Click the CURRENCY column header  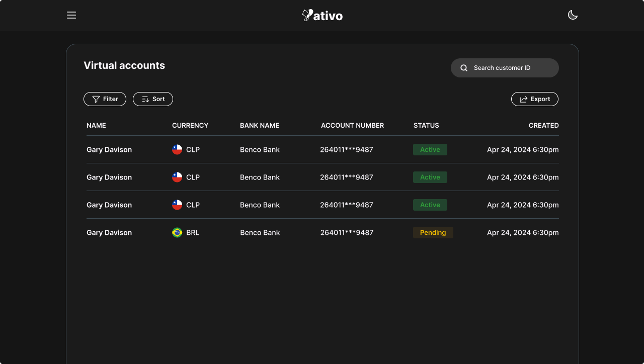190,125
